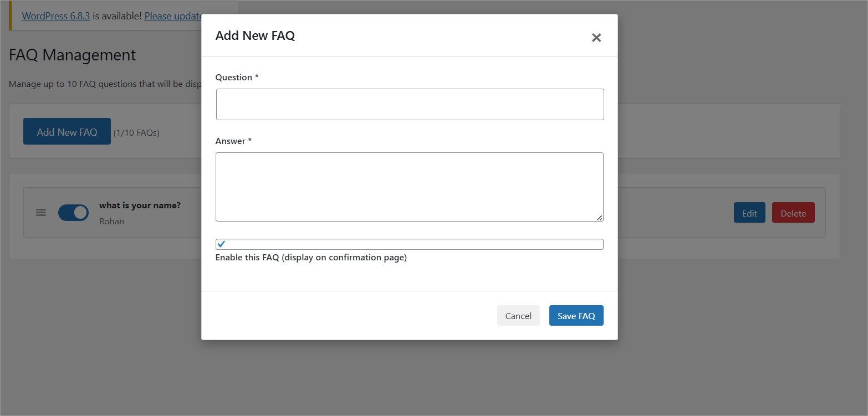Click the drag handle icon beside the FAQ
868x416 pixels.
click(40, 212)
